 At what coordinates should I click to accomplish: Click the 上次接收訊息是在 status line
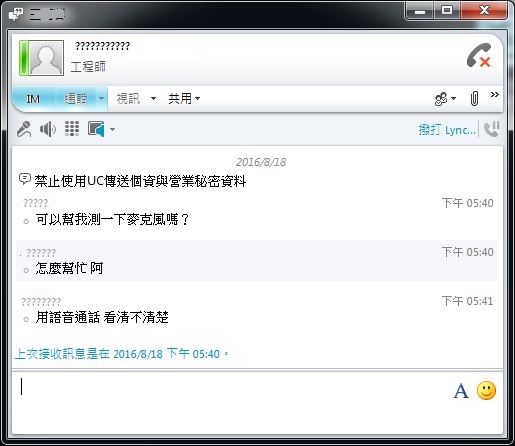[122, 354]
